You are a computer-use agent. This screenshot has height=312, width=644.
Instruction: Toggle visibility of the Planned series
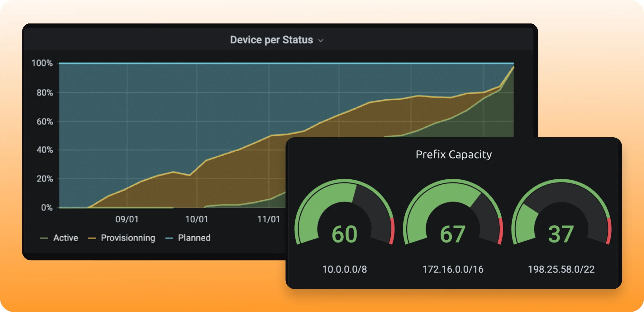tap(194, 238)
